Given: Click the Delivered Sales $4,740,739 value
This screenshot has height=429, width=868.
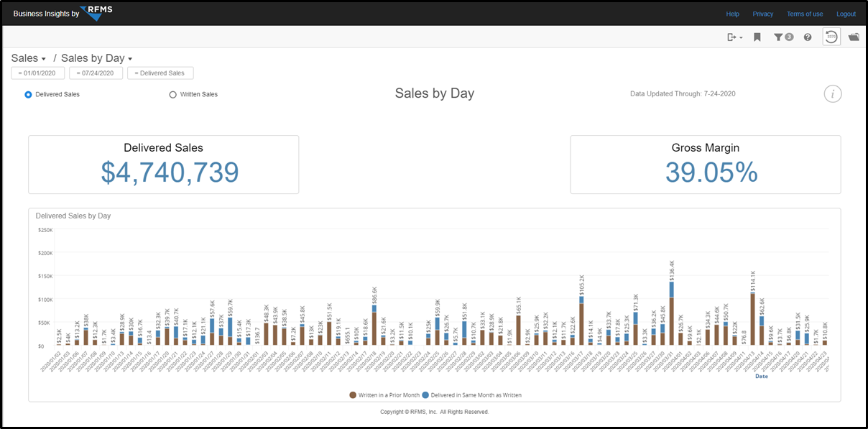Looking at the screenshot, I should tap(170, 172).
